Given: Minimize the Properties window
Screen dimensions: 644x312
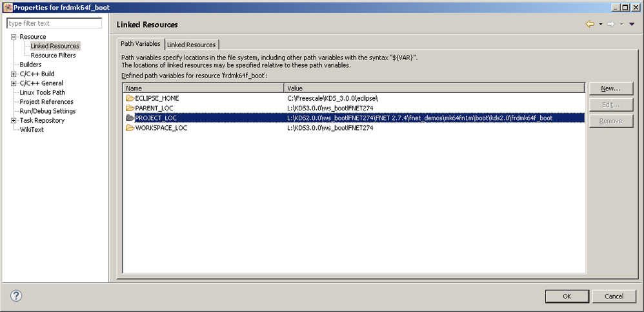Looking at the screenshot, I should 616,7.
